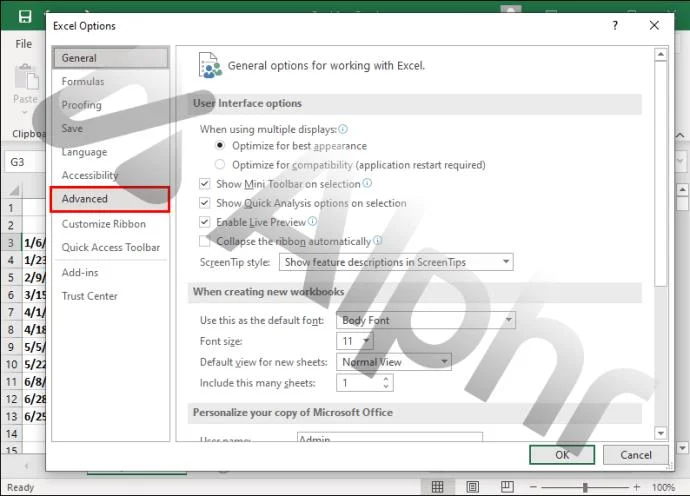Click info icon next to Show Mini Toolbar
The width and height of the screenshot is (690, 496).
367,183
